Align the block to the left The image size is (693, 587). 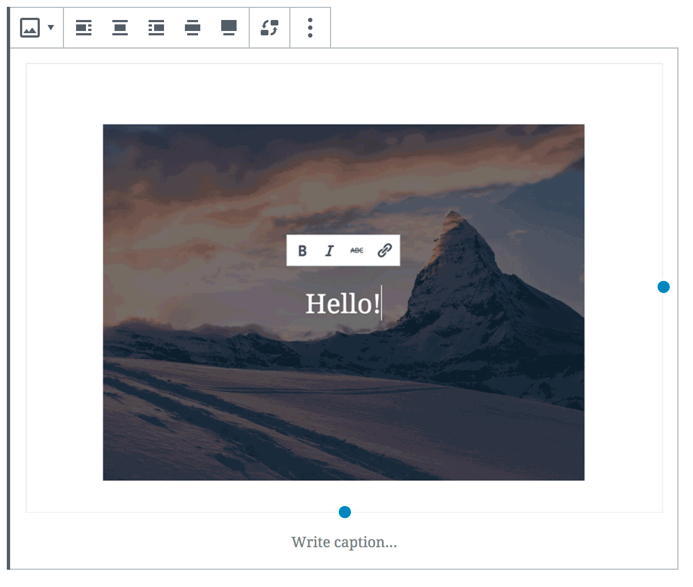click(84, 28)
